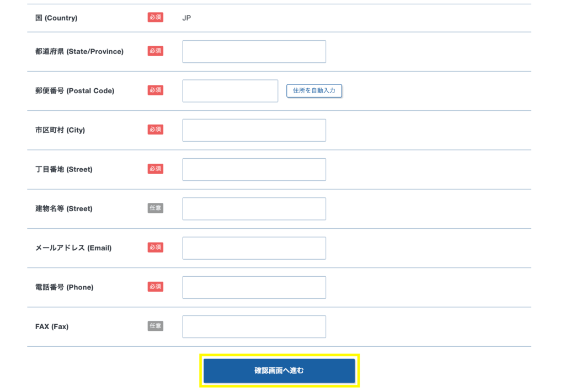
Task: Click the 必須 badge for Postal Code
Action: pyautogui.click(x=155, y=90)
